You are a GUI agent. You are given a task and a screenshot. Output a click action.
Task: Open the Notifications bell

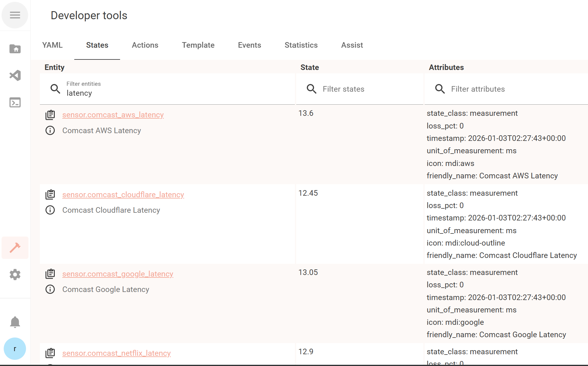pos(15,322)
